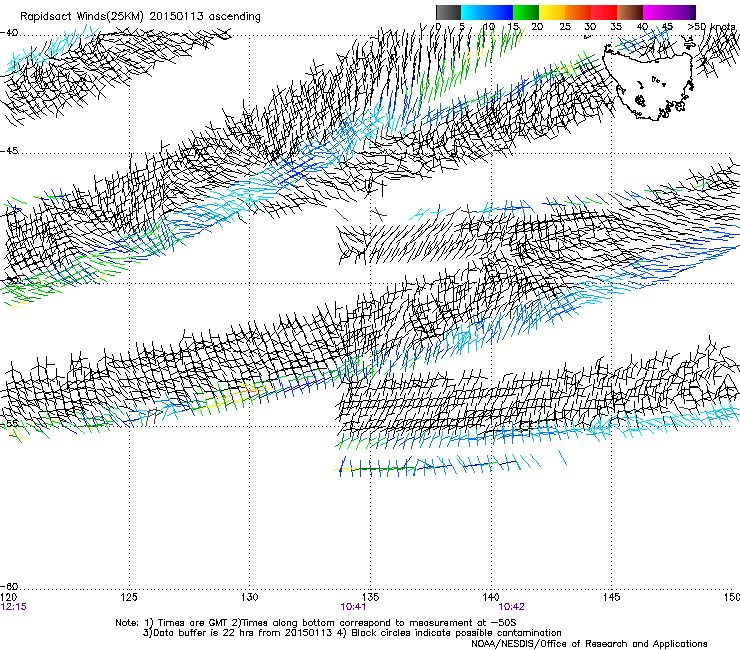The width and height of the screenshot is (740, 650).
Task: Click the "145" longitude axis label
Action: click(x=612, y=598)
